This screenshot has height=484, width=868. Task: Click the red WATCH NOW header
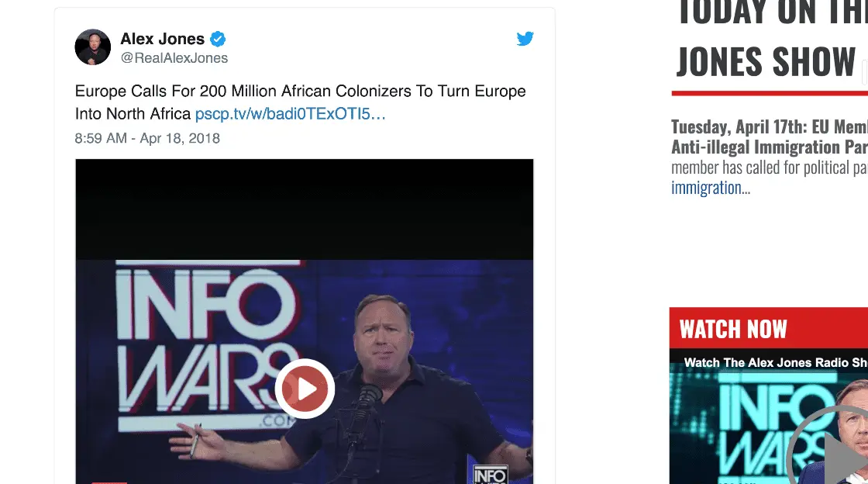733,329
